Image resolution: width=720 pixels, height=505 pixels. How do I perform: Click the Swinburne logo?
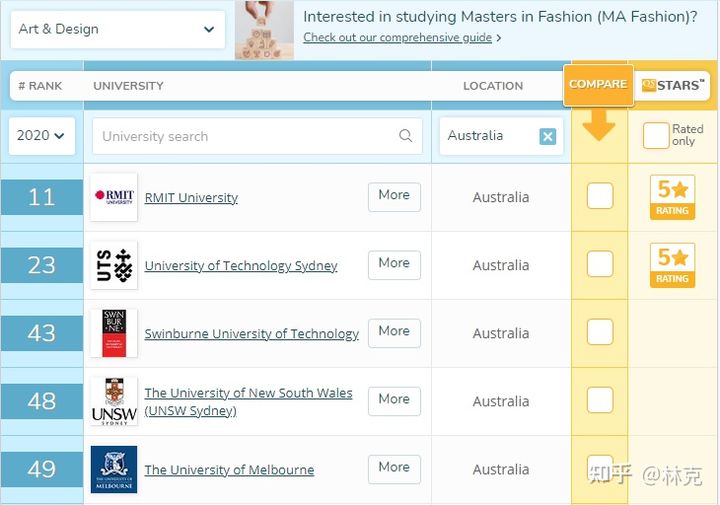click(x=114, y=333)
